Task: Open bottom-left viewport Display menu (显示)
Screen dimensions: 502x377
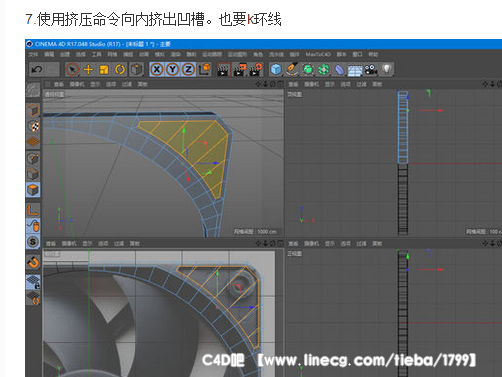Action: 87,244
